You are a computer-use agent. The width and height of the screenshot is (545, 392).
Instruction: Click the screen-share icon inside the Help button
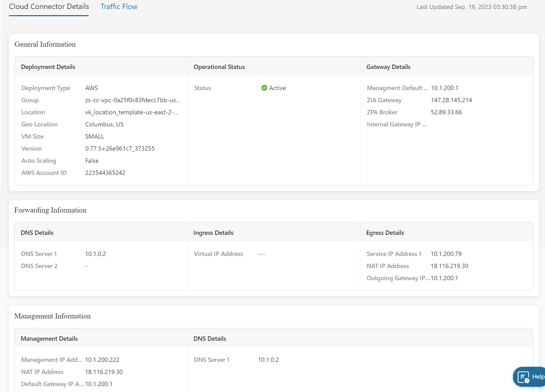click(523, 376)
